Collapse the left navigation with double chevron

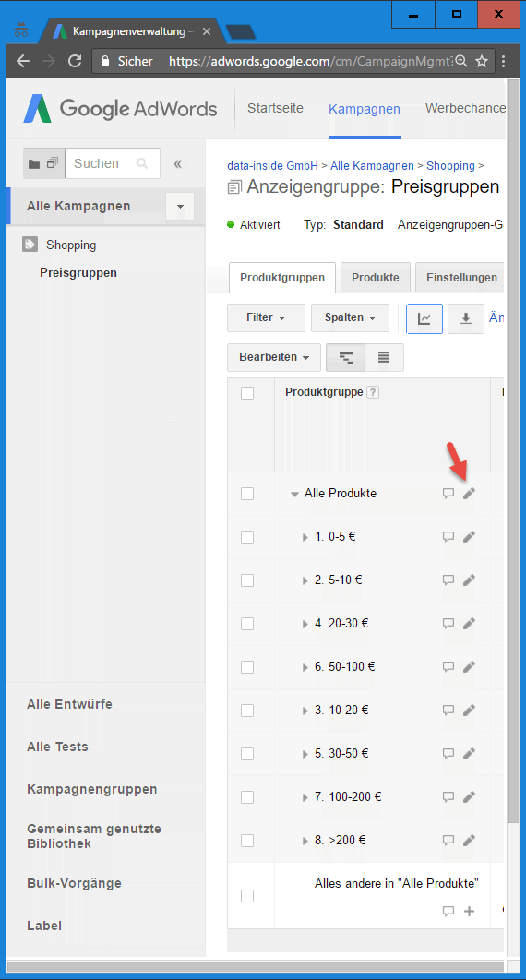click(x=177, y=163)
